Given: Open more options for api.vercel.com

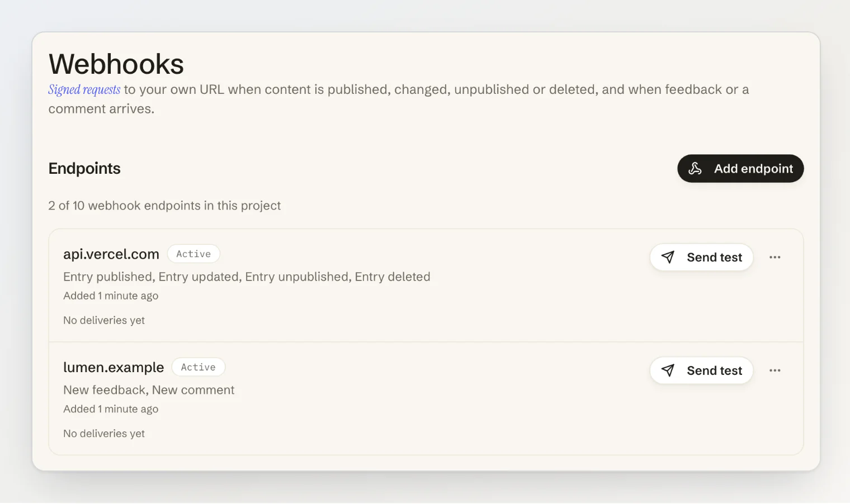Looking at the screenshot, I should pos(775,258).
